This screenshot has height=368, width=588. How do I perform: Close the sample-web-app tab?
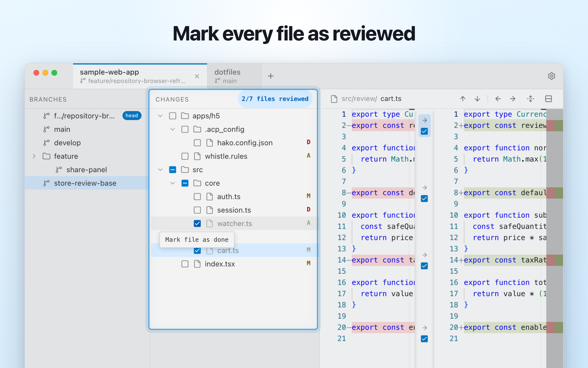click(x=197, y=76)
